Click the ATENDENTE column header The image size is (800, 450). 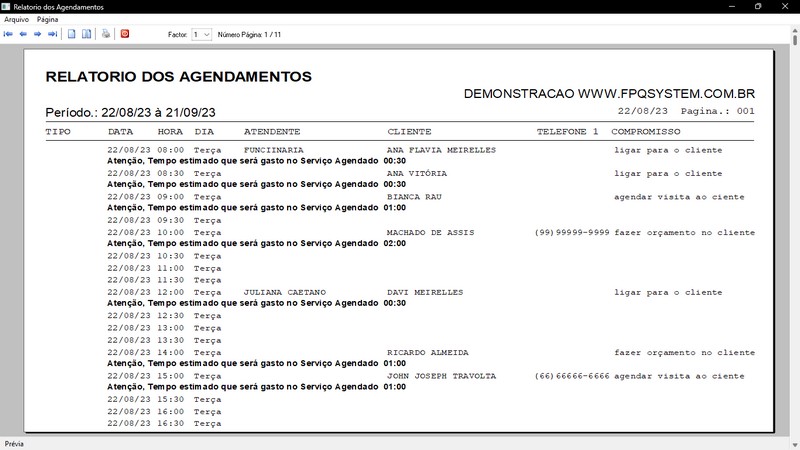click(272, 132)
